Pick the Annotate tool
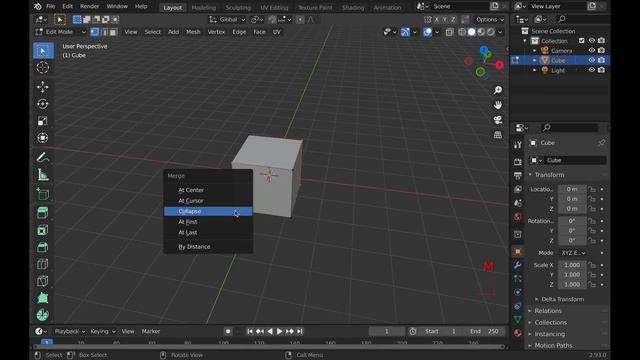The height and width of the screenshot is (360, 640). [x=43, y=158]
